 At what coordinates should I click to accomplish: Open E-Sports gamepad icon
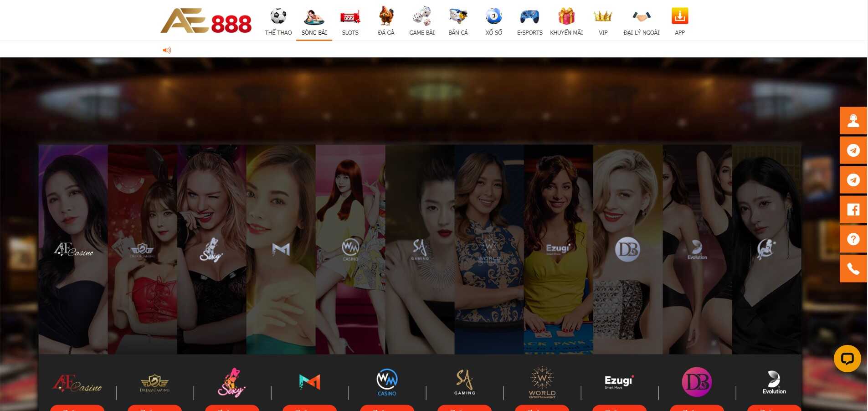click(x=529, y=17)
